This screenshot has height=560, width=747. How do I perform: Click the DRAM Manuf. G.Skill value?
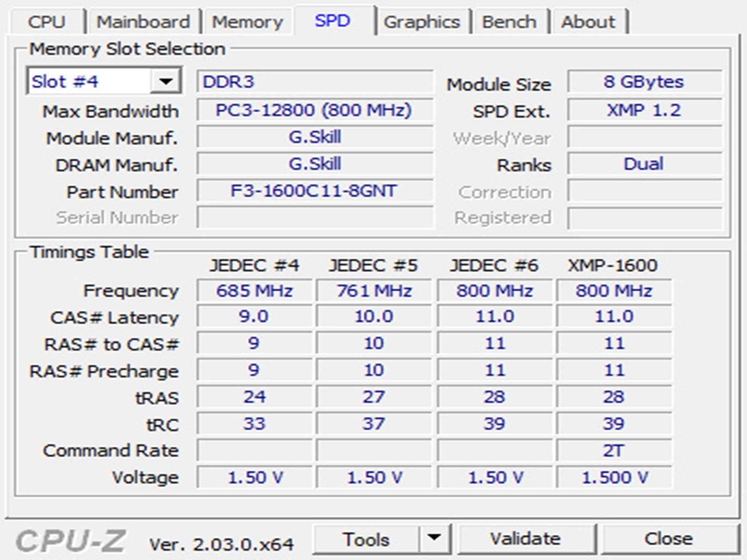point(315,164)
